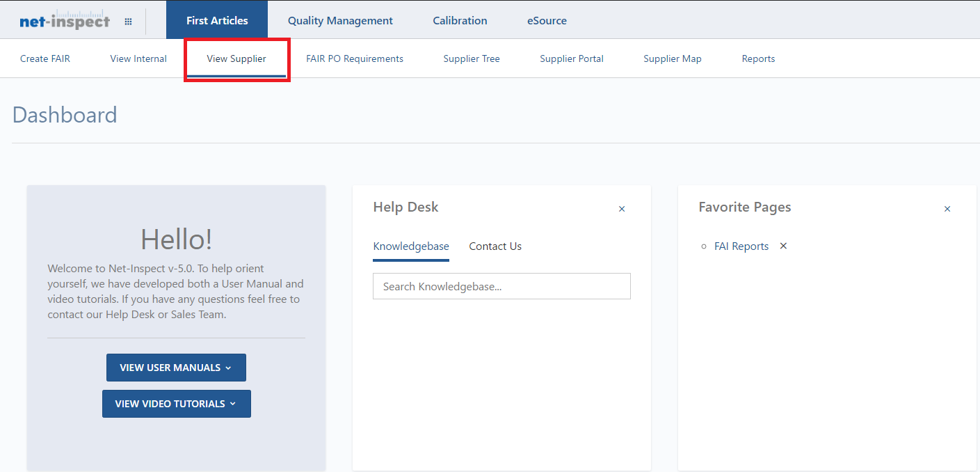Select the View Supplier menu item
This screenshot has width=980, height=472.
pyautogui.click(x=236, y=58)
